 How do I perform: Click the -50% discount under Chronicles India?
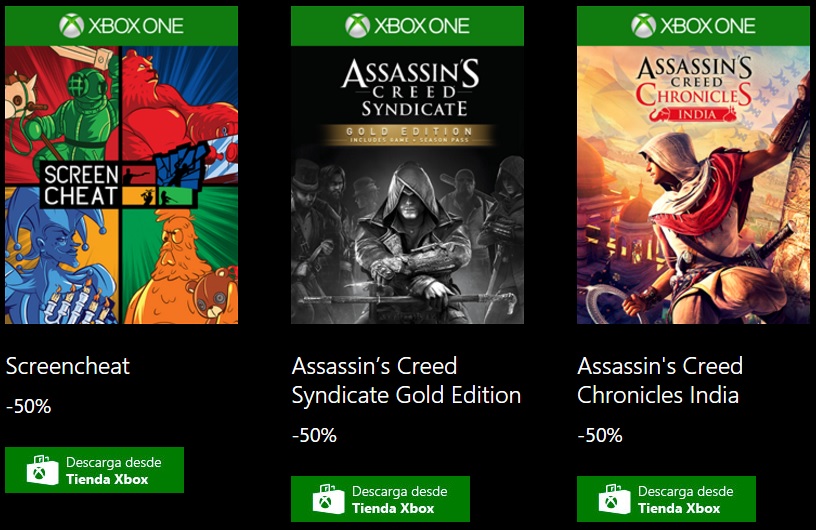point(600,436)
